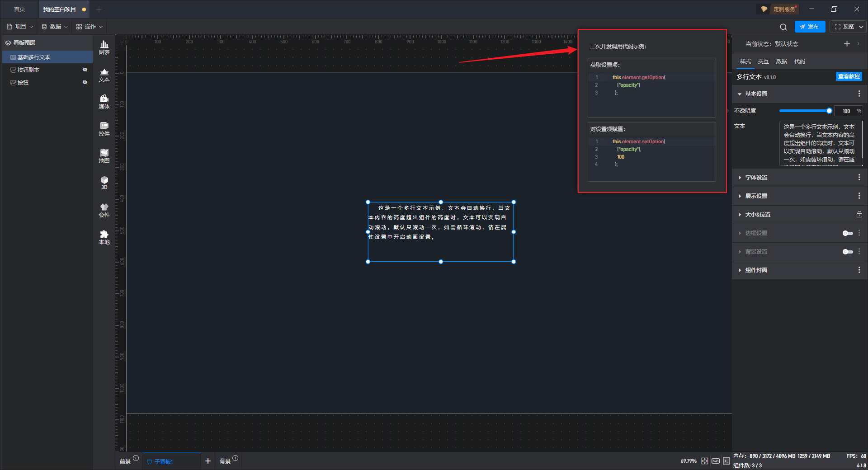Viewport: 868px width, 470px height.
Task: Switch to the 交互 interaction tab
Action: [x=763, y=61]
